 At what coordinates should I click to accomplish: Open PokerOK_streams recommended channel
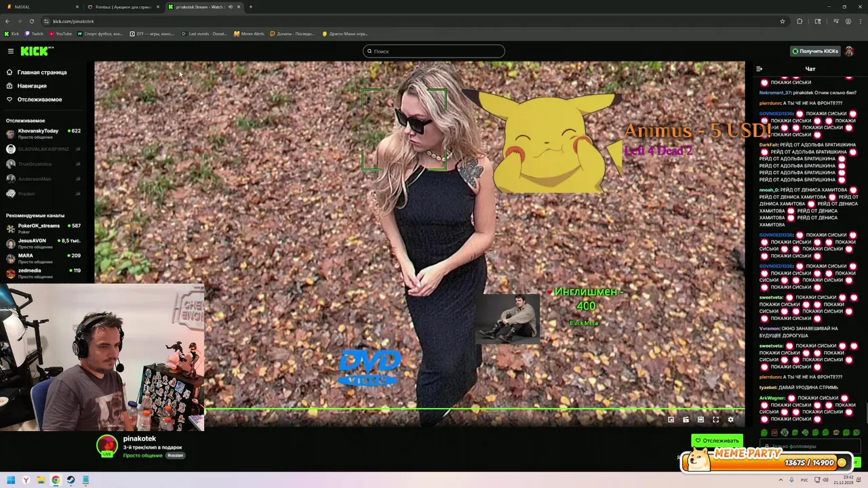(43, 228)
